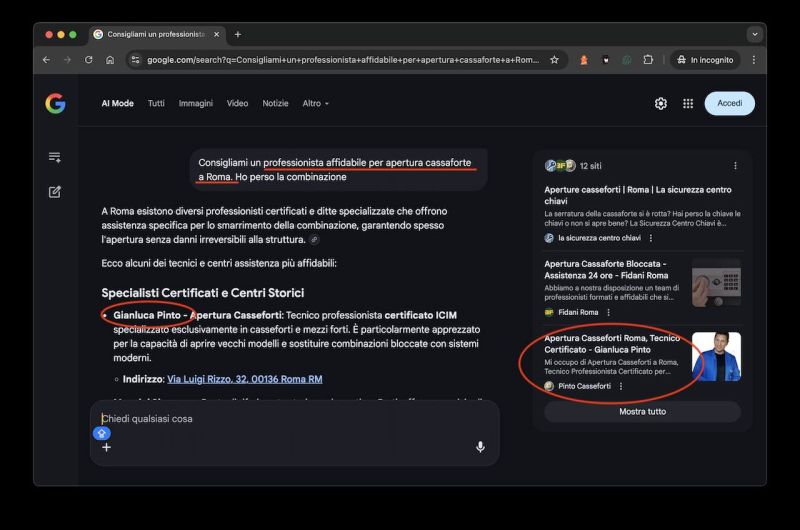Click the Chiedi qualsiasi cosa input field
800x530 pixels.
tap(290, 419)
